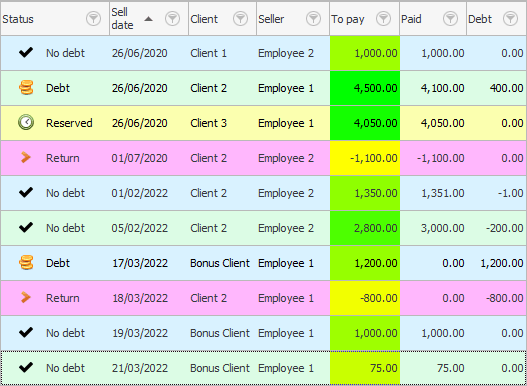The height and width of the screenshot is (386, 527).
Task: Click the -1,100.00 Paid value
Action: [x=441, y=158]
